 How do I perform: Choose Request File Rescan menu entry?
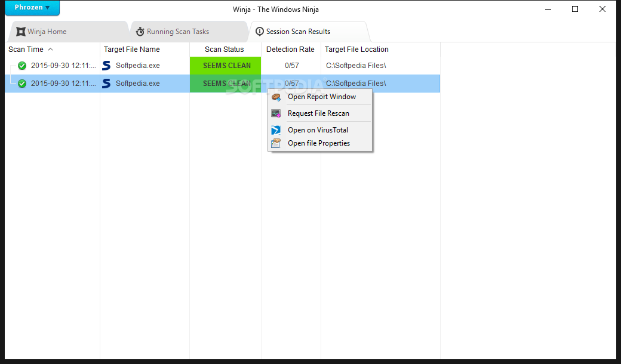pyautogui.click(x=321, y=113)
